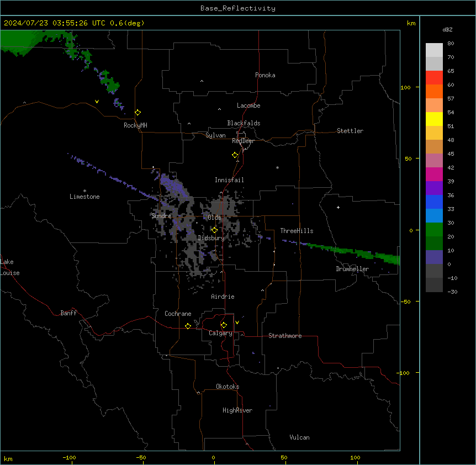Screen dimensions: 476x465
Task: Click the Okotoks label
Action: [228, 387]
